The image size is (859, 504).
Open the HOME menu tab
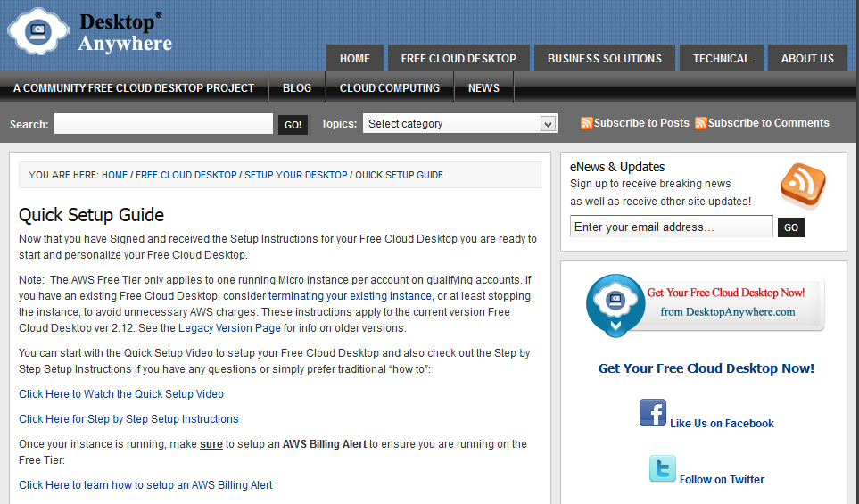pos(354,59)
